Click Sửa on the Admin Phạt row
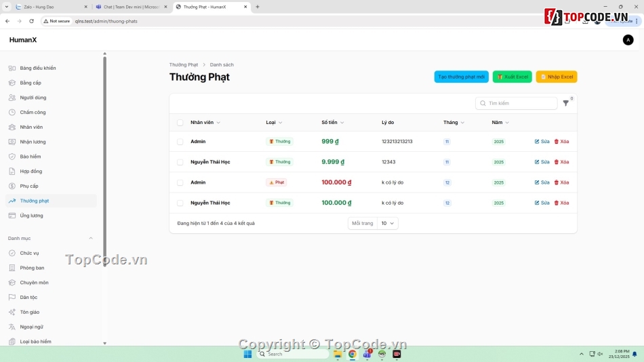Viewport: 644px width, 362px height. (542, 182)
